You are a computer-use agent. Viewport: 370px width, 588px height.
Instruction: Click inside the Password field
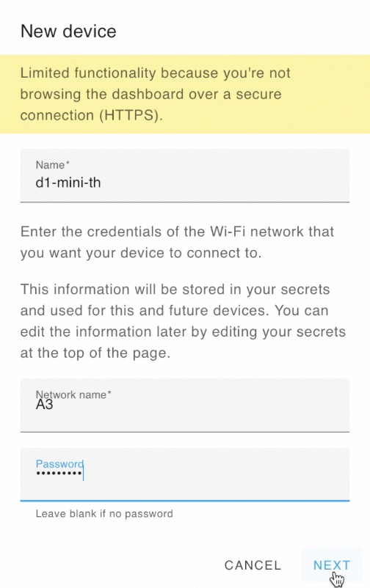click(x=185, y=474)
